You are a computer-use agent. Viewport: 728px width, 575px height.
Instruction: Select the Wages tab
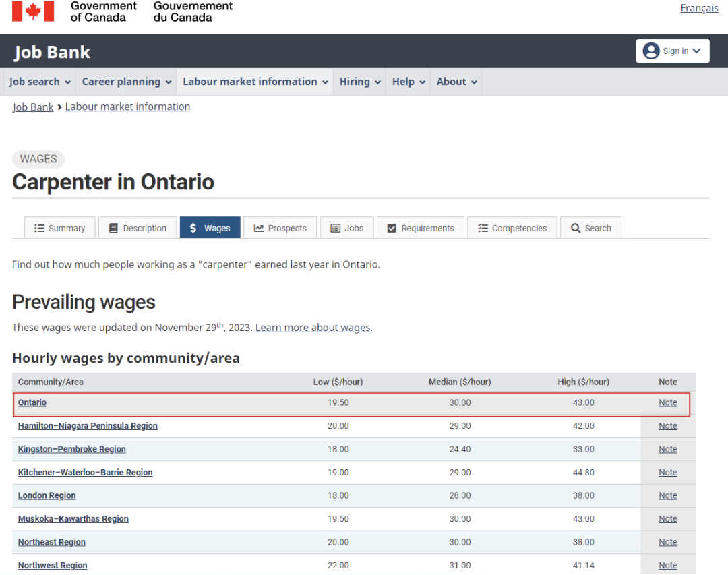pyautogui.click(x=210, y=228)
